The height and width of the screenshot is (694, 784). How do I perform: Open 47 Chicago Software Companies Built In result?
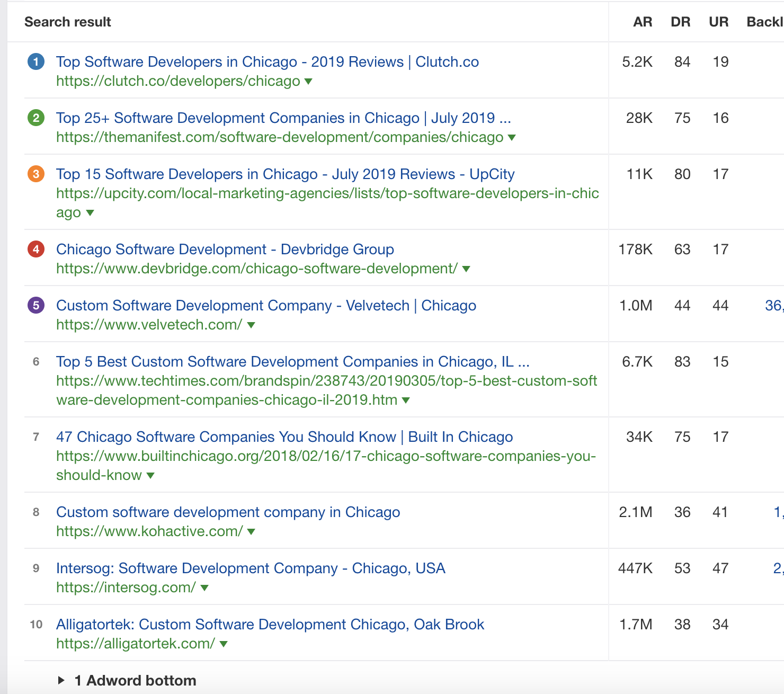coord(284,437)
